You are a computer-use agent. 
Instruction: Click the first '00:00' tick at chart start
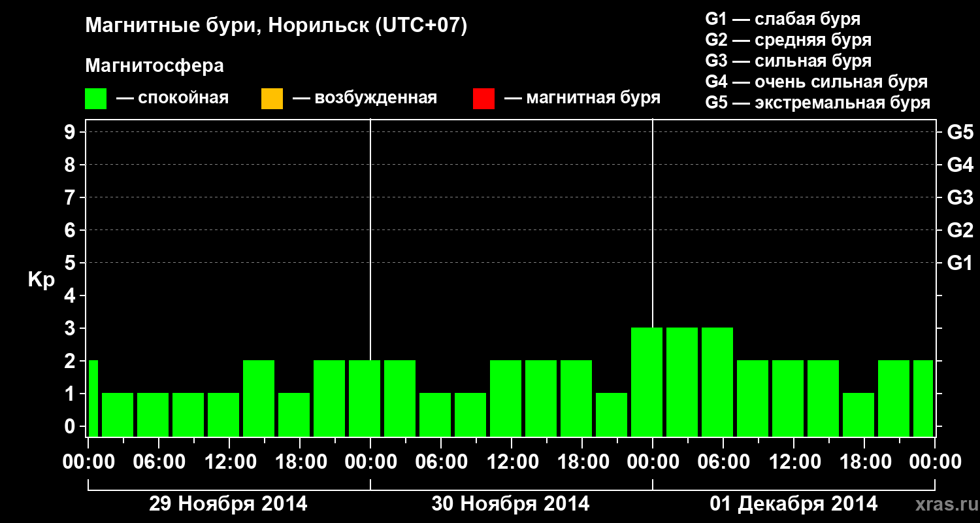point(88,462)
